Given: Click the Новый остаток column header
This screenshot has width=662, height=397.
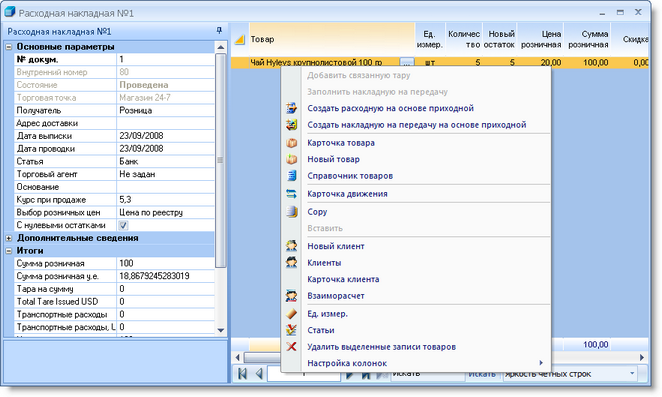Looking at the screenshot, I should pos(500,39).
